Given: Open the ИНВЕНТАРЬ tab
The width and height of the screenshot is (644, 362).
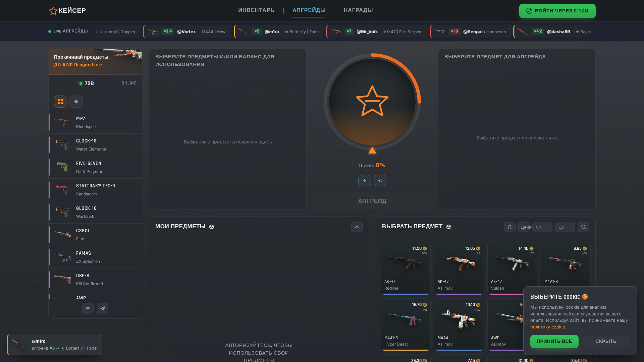Looking at the screenshot, I should point(256,10).
